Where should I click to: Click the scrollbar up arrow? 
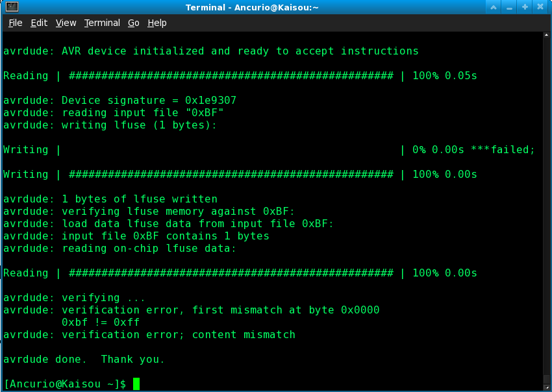pos(546,35)
